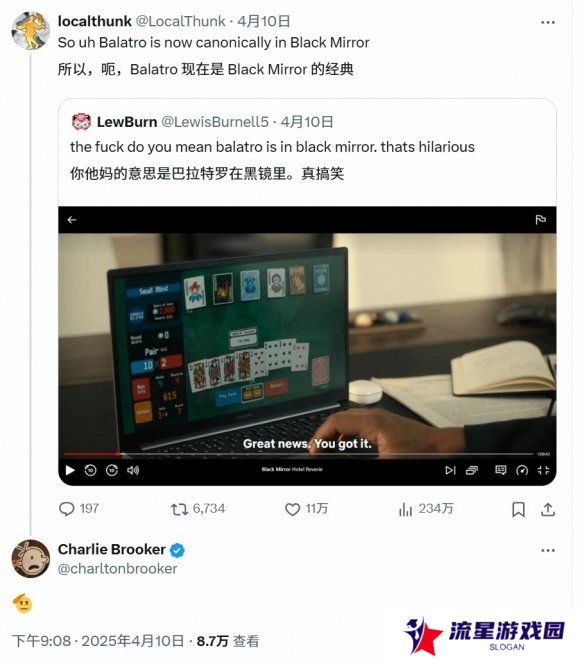Play the Black Mirror video
584x662 pixels.
[71, 470]
